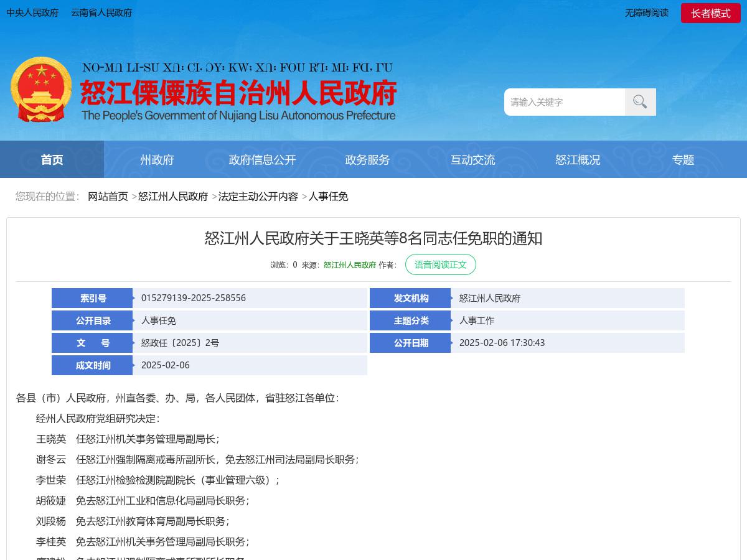Select the 怒江概况 navigation item
The width and height of the screenshot is (747, 560).
coord(578,159)
